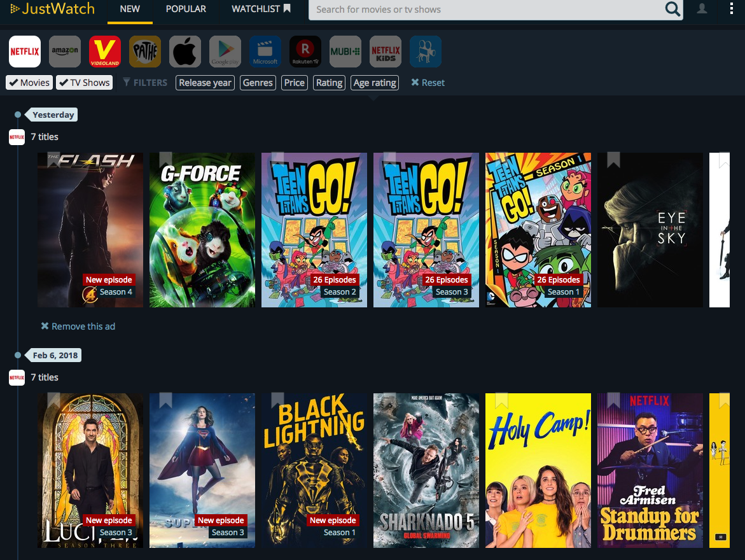Open the Release year filter

coord(205,83)
